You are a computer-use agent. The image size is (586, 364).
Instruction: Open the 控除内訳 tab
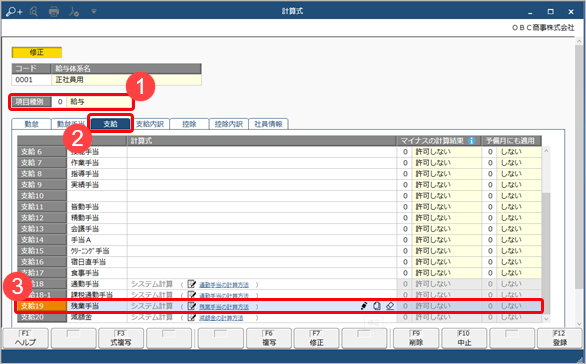229,124
